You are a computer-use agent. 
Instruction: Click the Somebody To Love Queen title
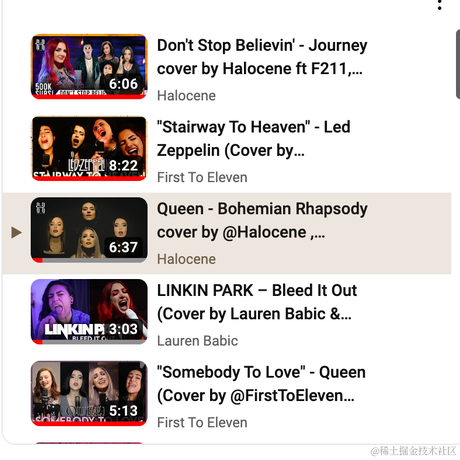[261, 384]
